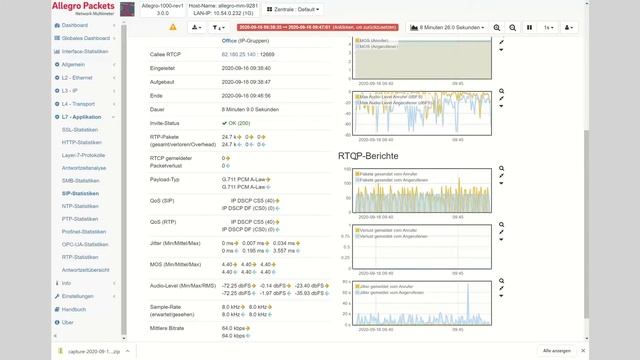Open Profinet-Statistiken in the sidebar

(84, 232)
